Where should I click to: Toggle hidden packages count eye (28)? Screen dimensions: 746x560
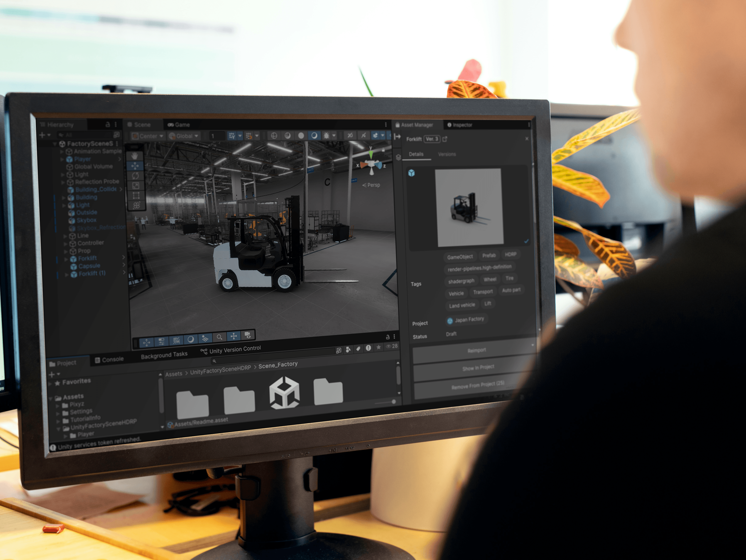tap(391, 346)
